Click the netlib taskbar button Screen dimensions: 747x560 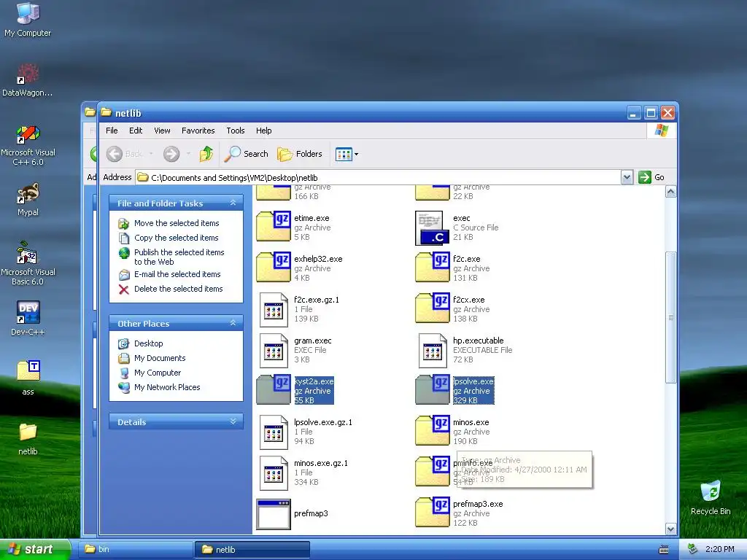[x=252, y=550]
